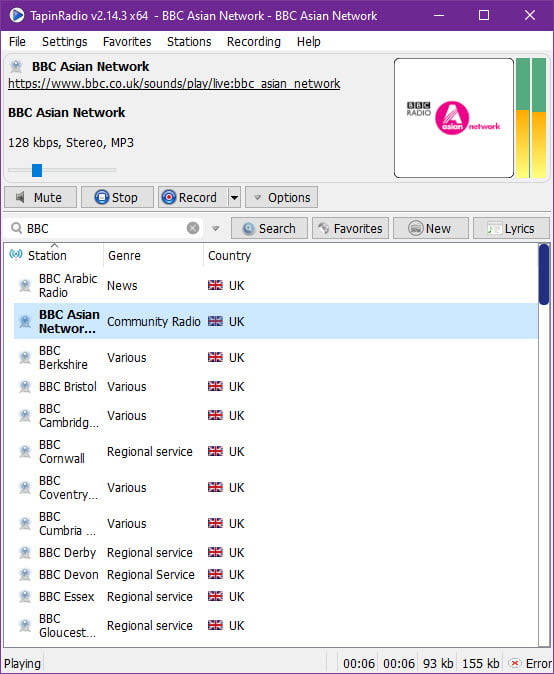554x674 pixels.
Task: Click the station icon for BBC Derby
Action: [x=25, y=552]
